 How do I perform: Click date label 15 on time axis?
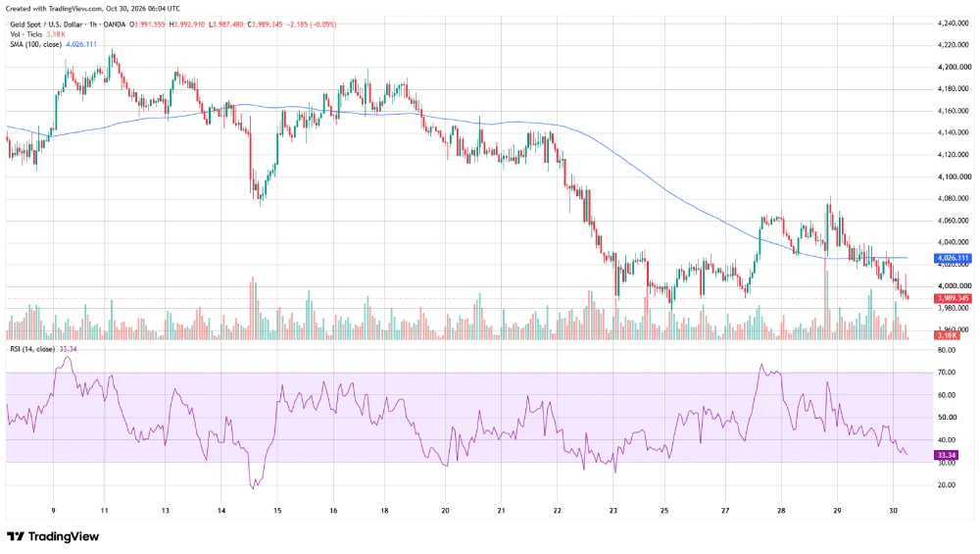(277, 510)
